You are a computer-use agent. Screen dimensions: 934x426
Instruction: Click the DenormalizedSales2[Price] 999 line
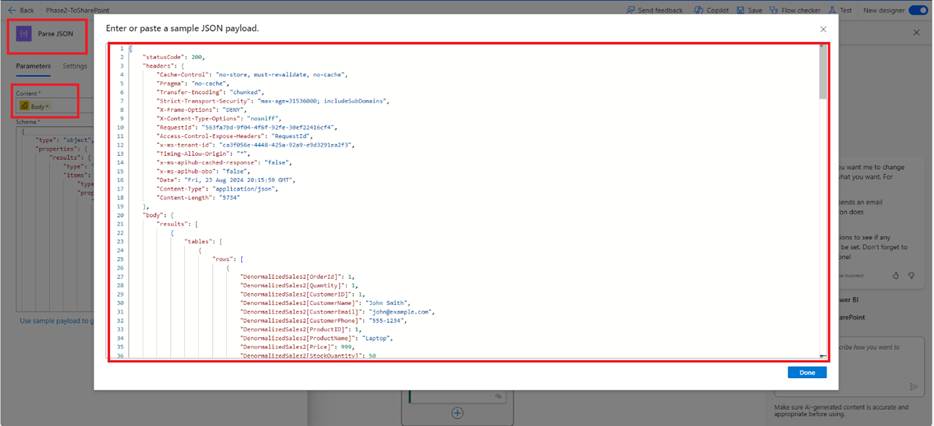point(295,347)
